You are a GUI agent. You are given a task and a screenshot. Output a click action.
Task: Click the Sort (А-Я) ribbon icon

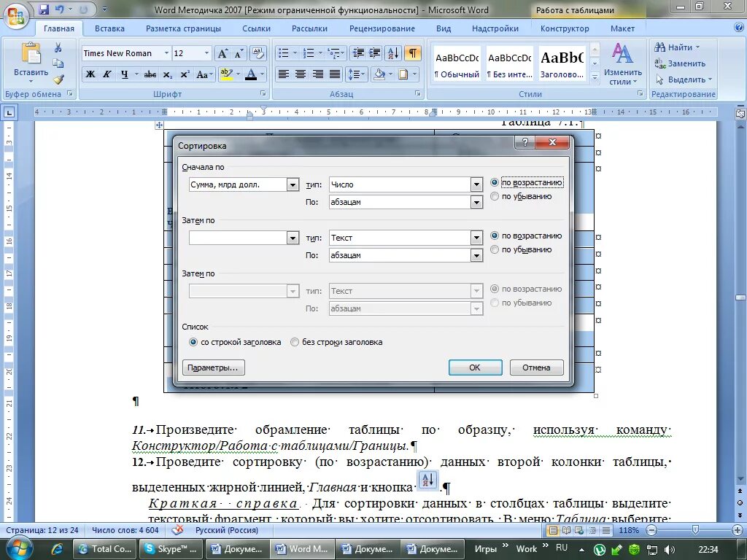393,52
